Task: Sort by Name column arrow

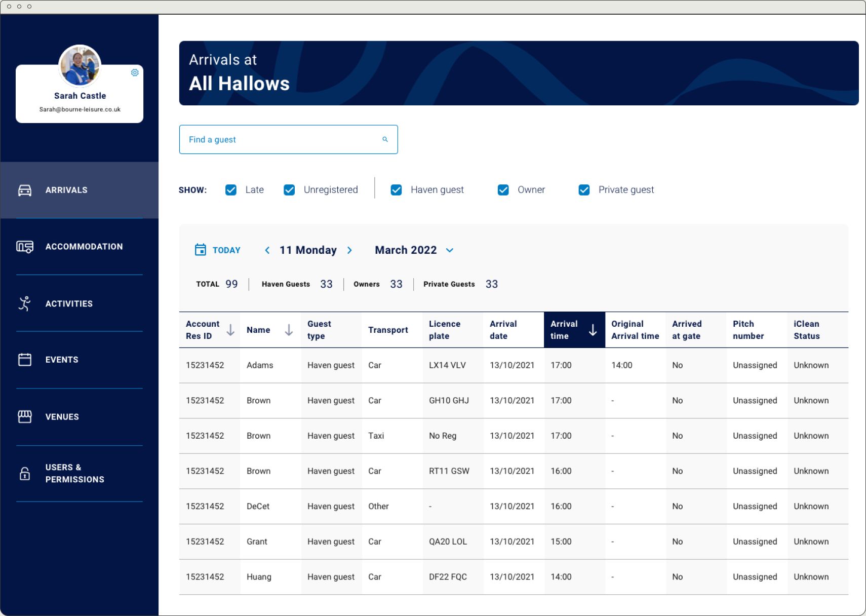Action: pos(289,330)
